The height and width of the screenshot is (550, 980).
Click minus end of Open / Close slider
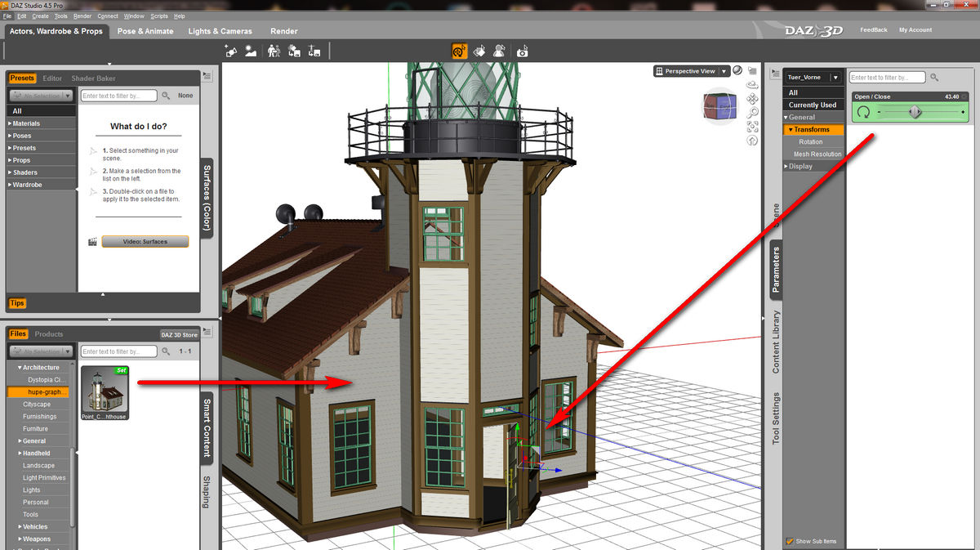coord(879,112)
